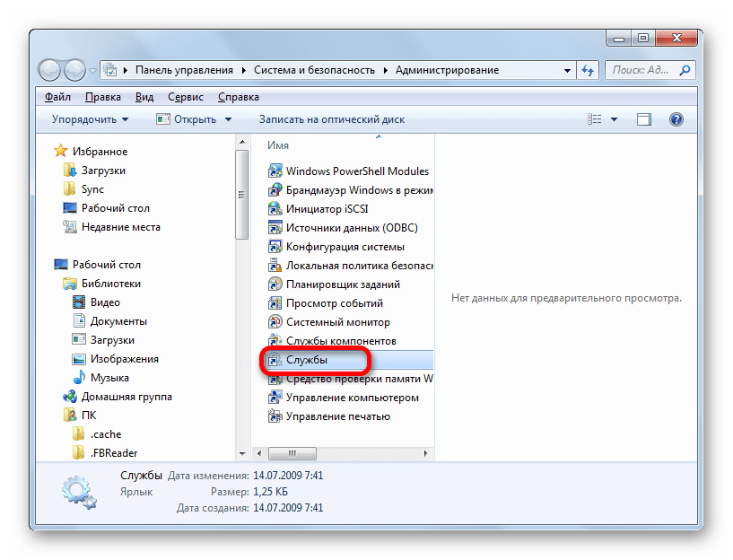Open the Правка menu
Screen dimensions: 733x560
point(103,97)
